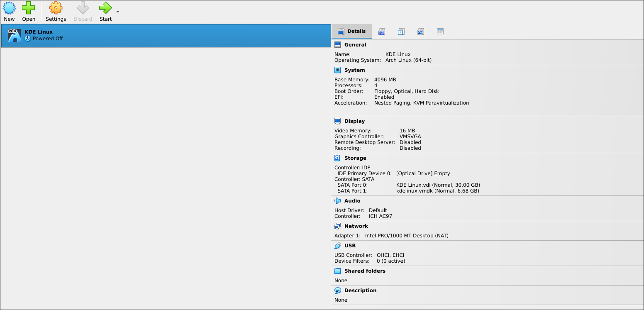Click the General section heading

point(355,45)
